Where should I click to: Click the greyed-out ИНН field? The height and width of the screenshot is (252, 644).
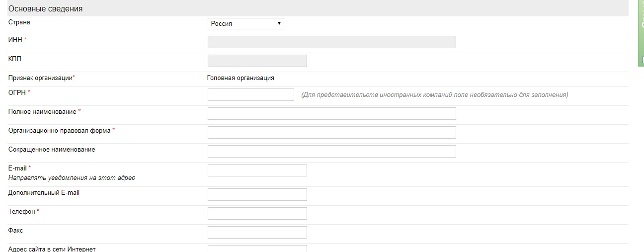(331, 42)
